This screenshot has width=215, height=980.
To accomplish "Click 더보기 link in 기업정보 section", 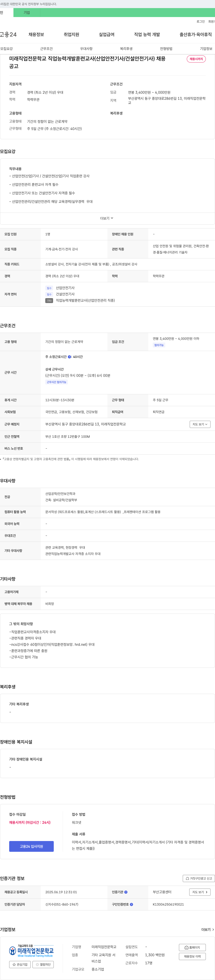I will pos(207,929).
